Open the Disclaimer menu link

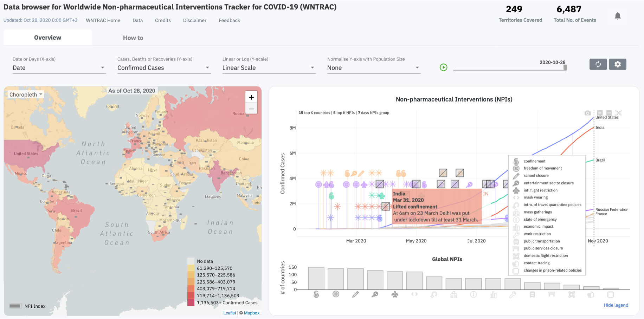click(195, 20)
